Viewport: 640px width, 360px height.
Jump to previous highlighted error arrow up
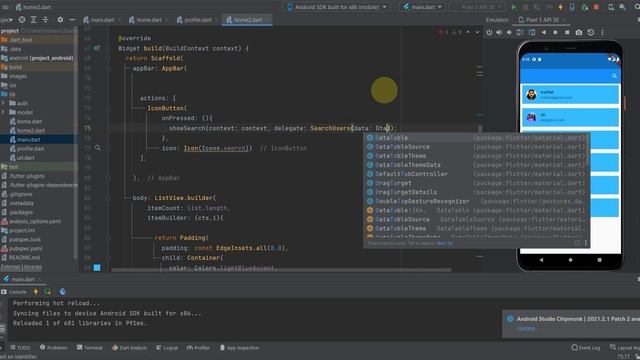coord(468,32)
